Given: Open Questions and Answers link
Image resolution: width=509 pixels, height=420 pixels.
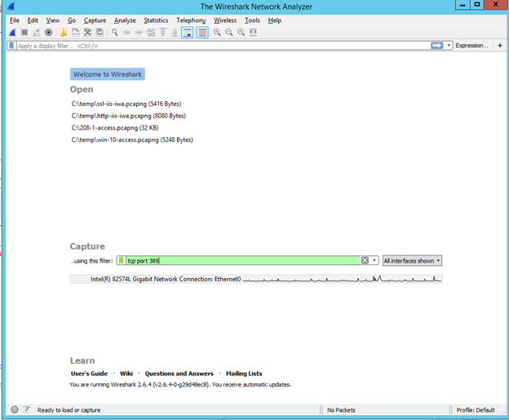Looking at the screenshot, I should click(x=179, y=374).
